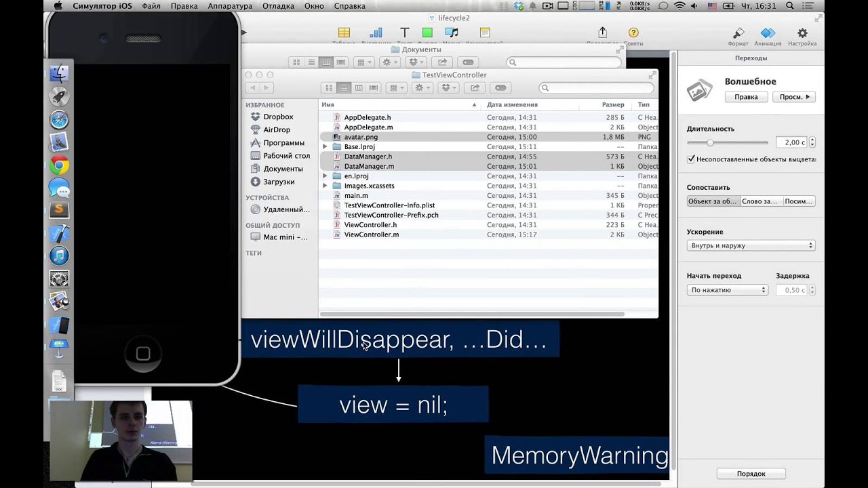Launch Launchpad rocket icon in Dock
Image resolution: width=868 pixels, height=488 pixels.
pos(60,96)
